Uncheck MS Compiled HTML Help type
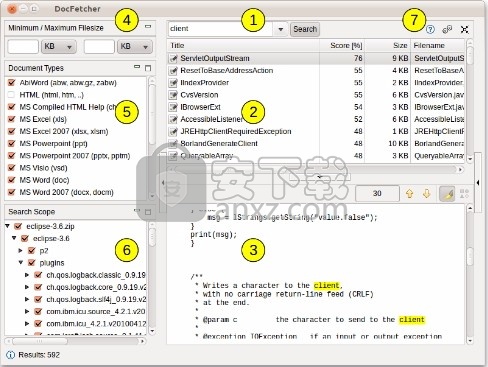Image resolution: width=488 pixels, height=367 pixels. (x=12, y=107)
